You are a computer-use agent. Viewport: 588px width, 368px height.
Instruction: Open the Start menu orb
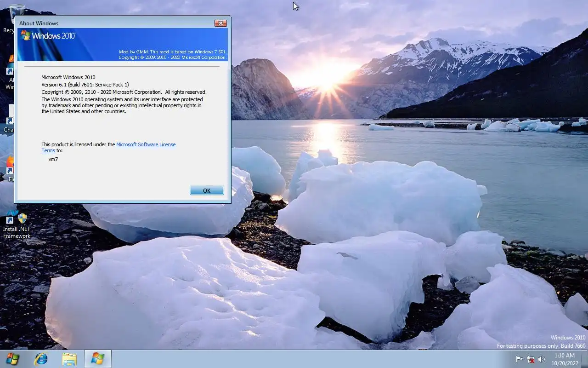click(13, 359)
